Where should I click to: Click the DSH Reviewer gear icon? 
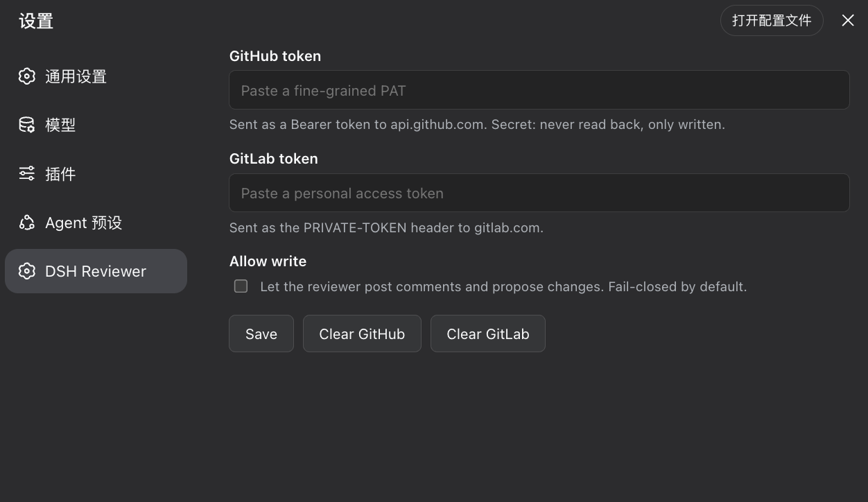[27, 271]
